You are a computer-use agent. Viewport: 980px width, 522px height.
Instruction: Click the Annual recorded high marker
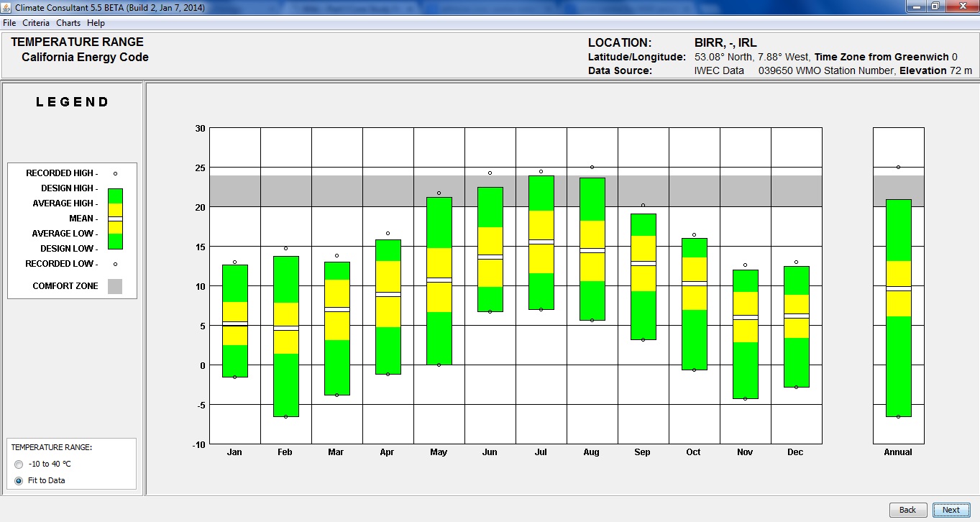coord(898,167)
